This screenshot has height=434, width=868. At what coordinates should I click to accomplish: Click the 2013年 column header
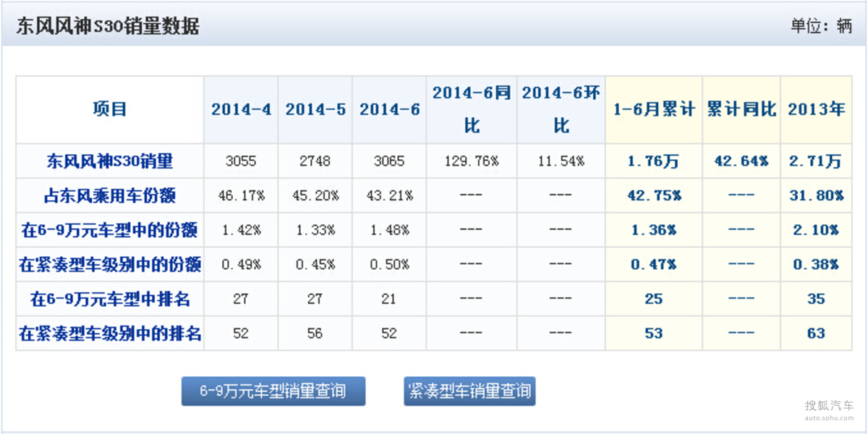tap(817, 110)
